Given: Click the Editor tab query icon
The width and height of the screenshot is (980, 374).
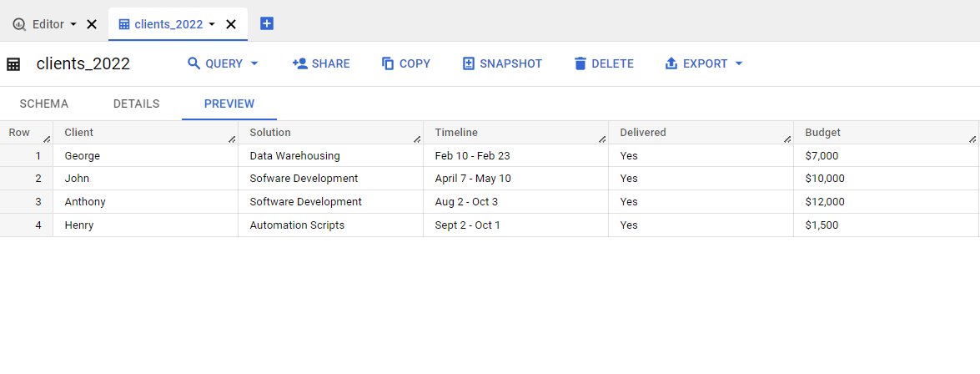Looking at the screenshot, I should point(19,24).
